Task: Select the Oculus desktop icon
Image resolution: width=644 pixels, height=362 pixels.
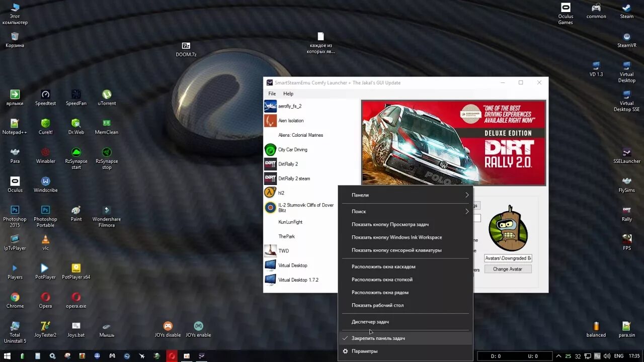Action: click(x=15, y=185)
